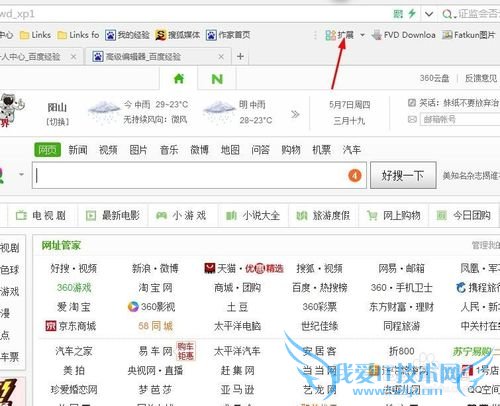Open 电视剧 category
The height and width of the screenshot is (406, 500).
point(41,216)
